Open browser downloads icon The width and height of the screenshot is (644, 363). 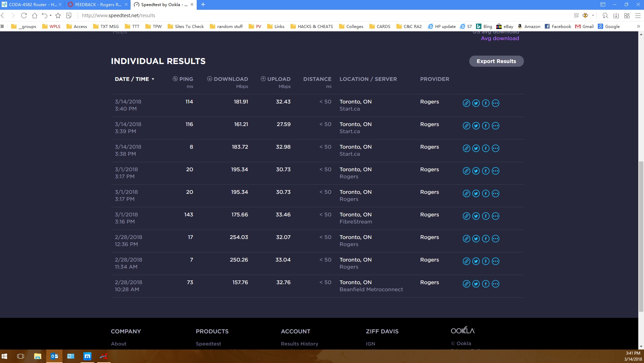tap(616, 16)
